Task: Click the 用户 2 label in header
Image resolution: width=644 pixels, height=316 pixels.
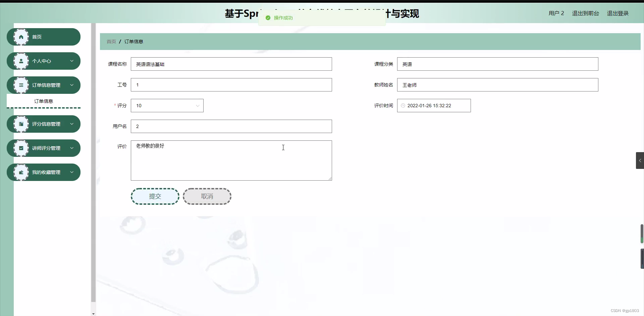Action: click(556, 13)
